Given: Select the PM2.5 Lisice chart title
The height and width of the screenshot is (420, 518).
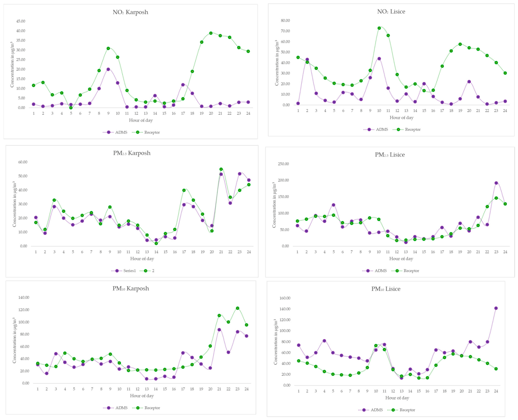Looking at the screenshot, I should pos(390,155).
